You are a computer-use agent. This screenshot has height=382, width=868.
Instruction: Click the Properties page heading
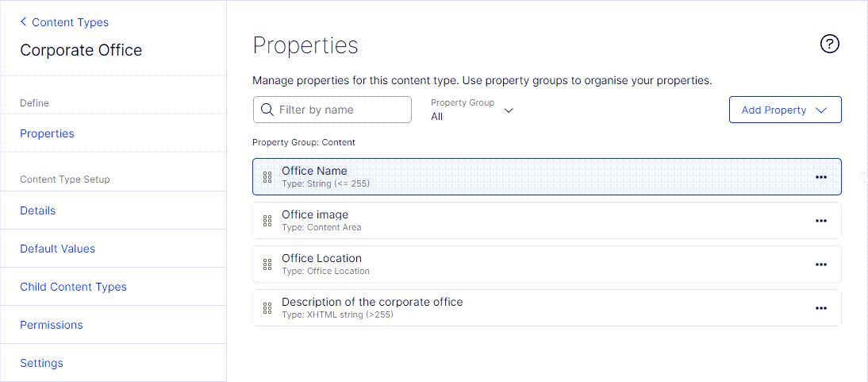(305, 45)
